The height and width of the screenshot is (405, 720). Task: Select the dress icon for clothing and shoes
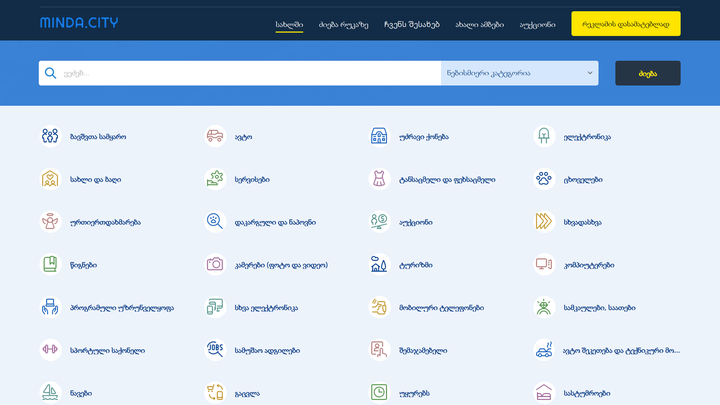(x=379, y=179)
